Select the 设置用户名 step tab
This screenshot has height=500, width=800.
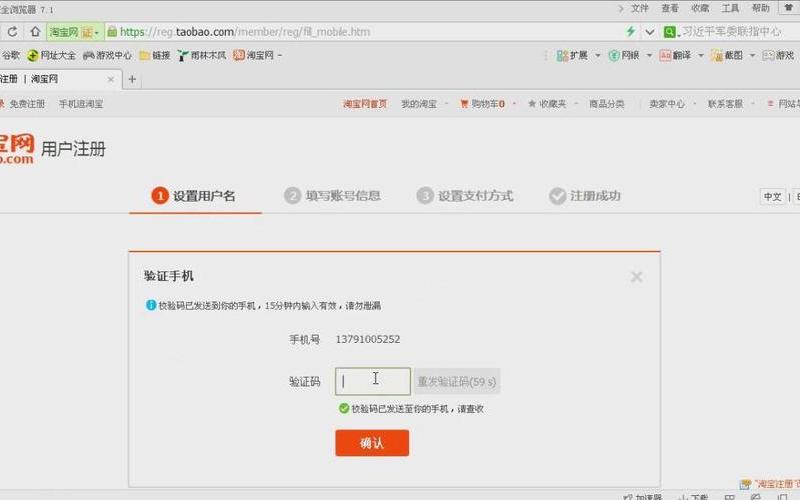pos(193,196)
